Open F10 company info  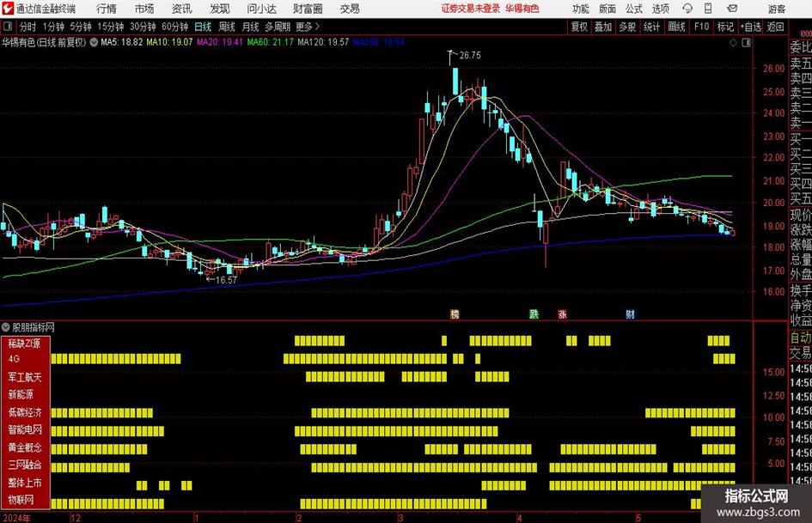click(701, 27)
